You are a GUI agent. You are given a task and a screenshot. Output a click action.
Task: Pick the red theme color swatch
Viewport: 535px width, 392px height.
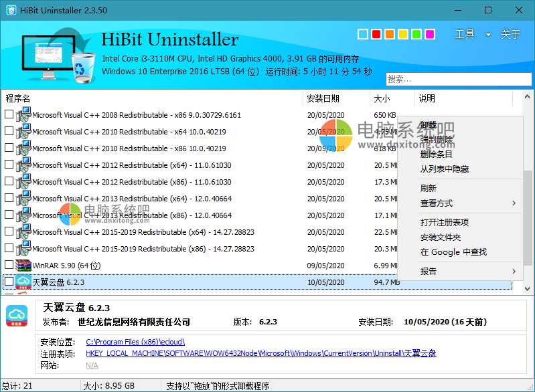(376, 34)
